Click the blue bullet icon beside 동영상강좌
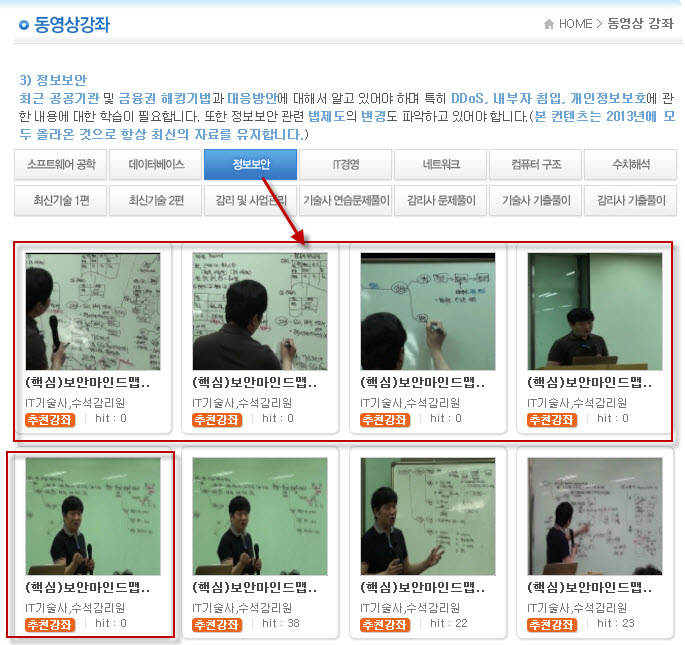Viewport: 685px width, 645px height. coord(24,25)
